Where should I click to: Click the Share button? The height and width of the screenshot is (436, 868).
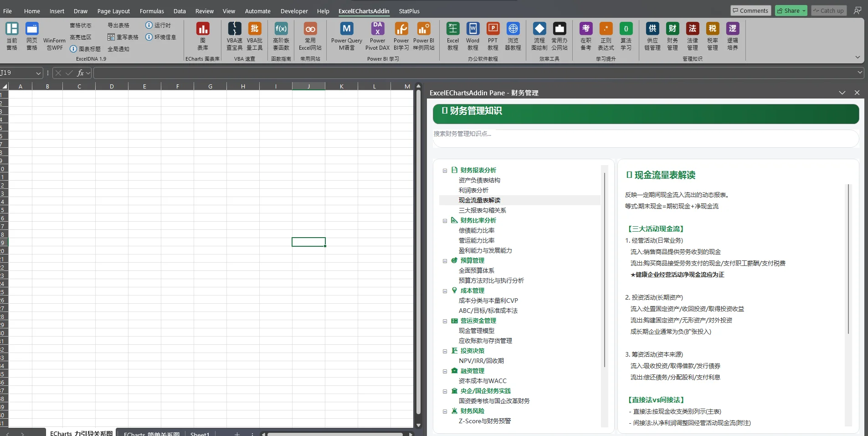(791, 10)
